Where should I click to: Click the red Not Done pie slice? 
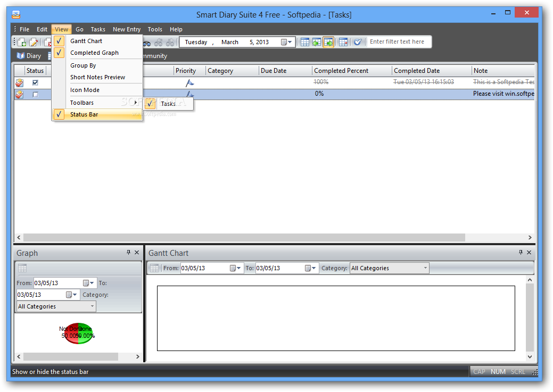pos(71,333)
